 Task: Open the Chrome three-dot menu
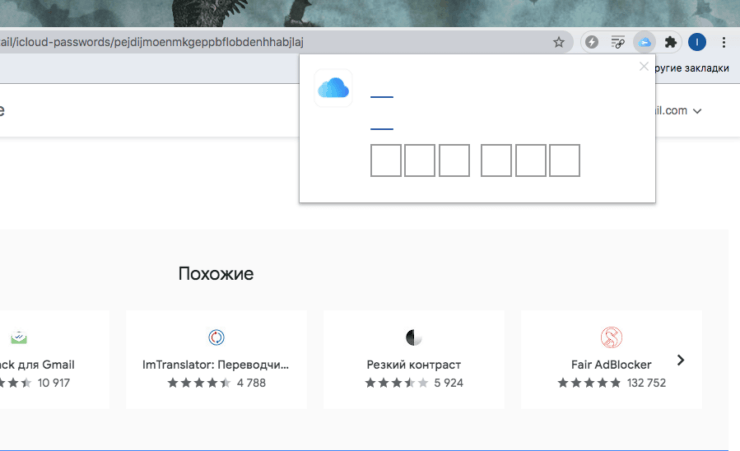coord(723,42)
